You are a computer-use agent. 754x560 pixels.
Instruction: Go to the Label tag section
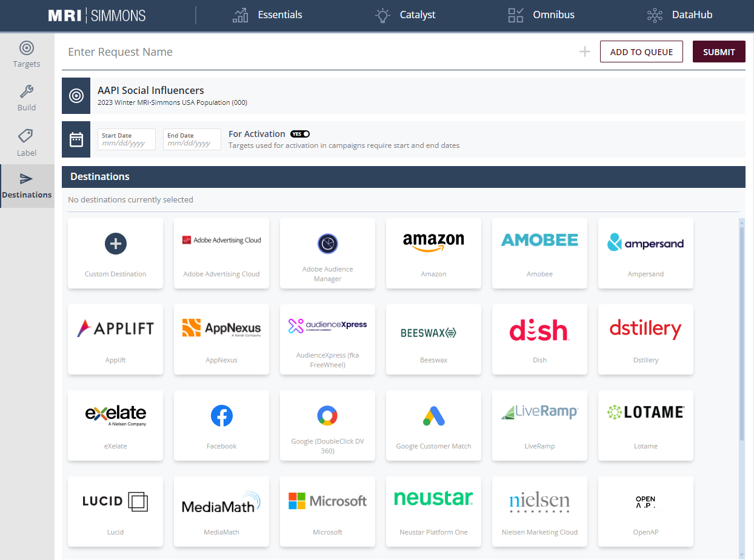[x=27, y=142]
